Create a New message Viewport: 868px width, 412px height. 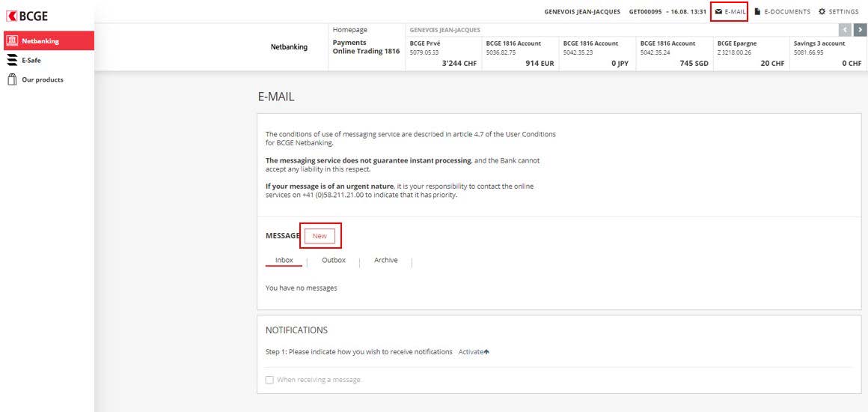[320, 236]
